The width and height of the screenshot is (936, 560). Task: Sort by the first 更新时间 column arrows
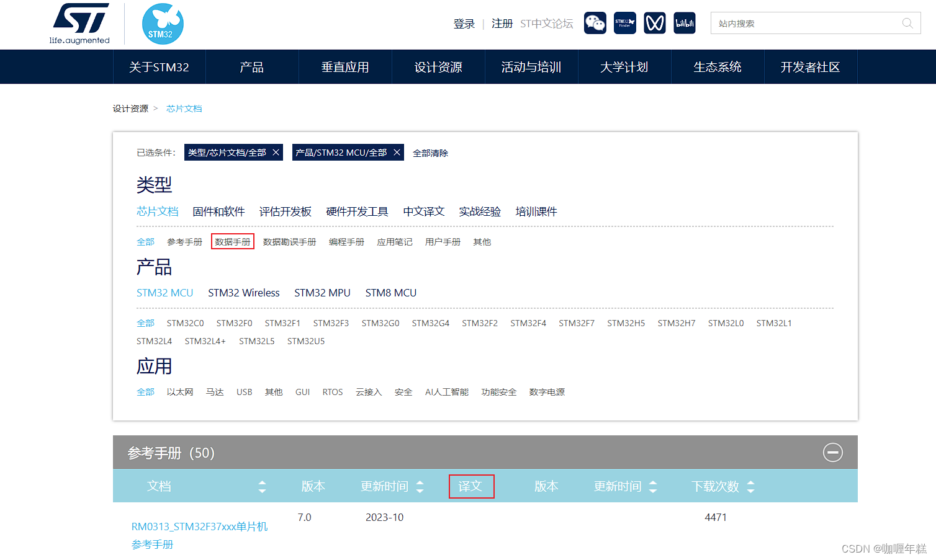tap(420, 487)
